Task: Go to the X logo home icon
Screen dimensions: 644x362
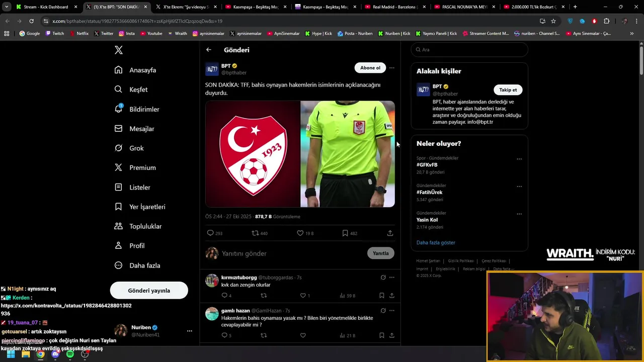Action: pyautogui.click(x=119, y=50)
